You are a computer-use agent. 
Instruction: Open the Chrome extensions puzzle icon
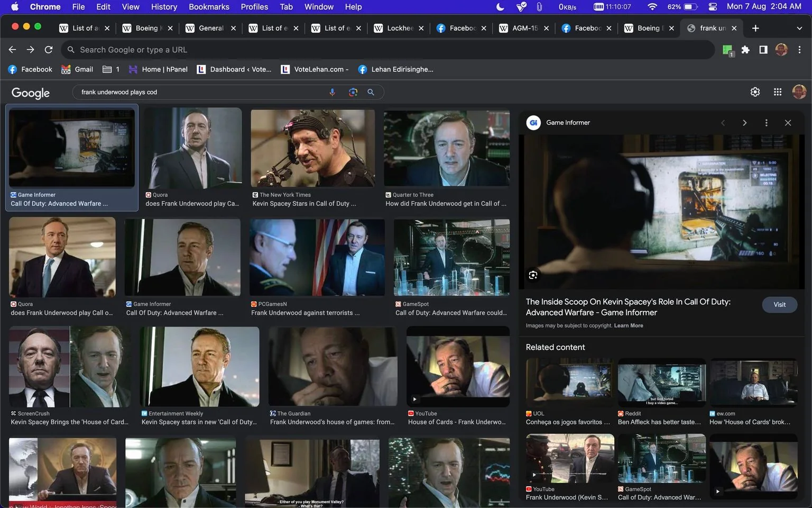745,49
